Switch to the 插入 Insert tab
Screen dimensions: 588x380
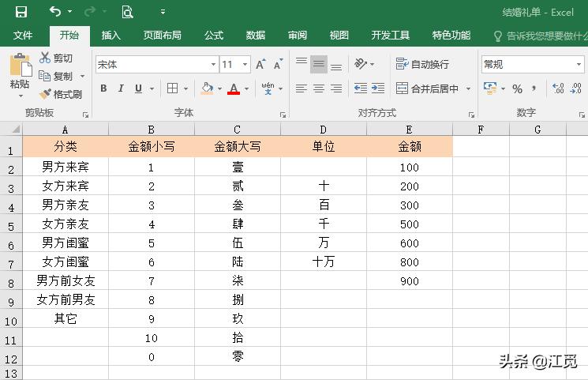(x=111, y=36)
